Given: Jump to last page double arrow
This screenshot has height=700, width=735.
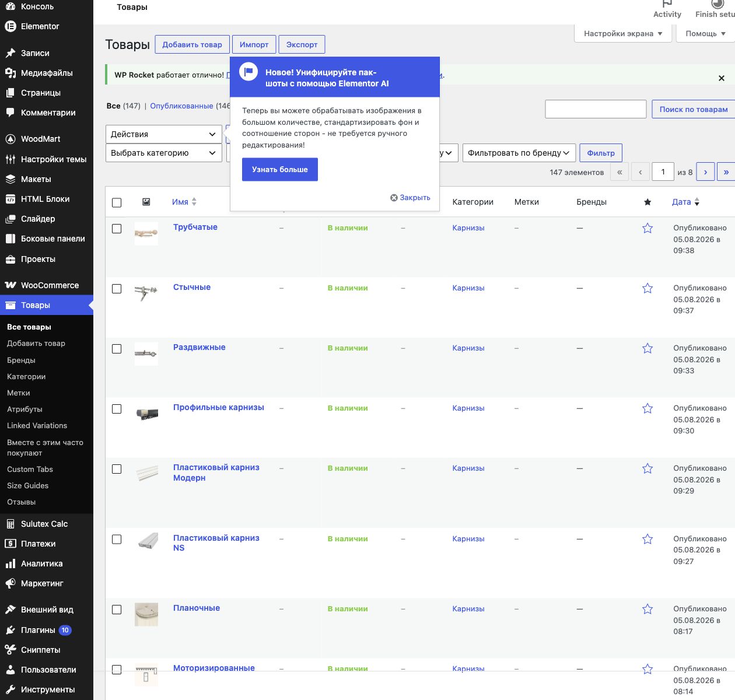Looking at the screenshot, I should (x=726, y=171).
